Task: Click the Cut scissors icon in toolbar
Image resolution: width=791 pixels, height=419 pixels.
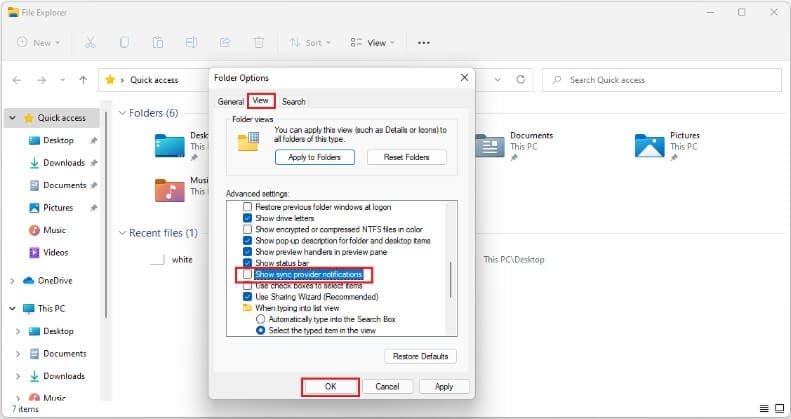Action: [x=90, y=43]
